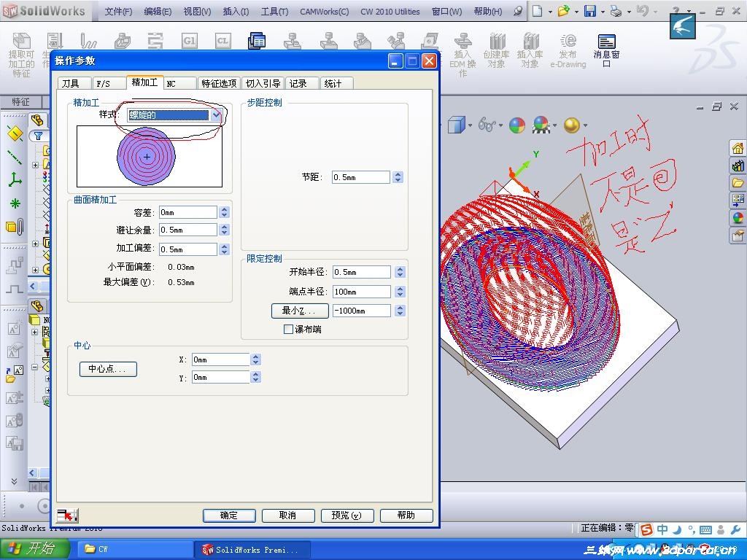The image size is (747, 560).
Task: Open the 样式 pattern dropdown
Action: [x=216, y=114]
